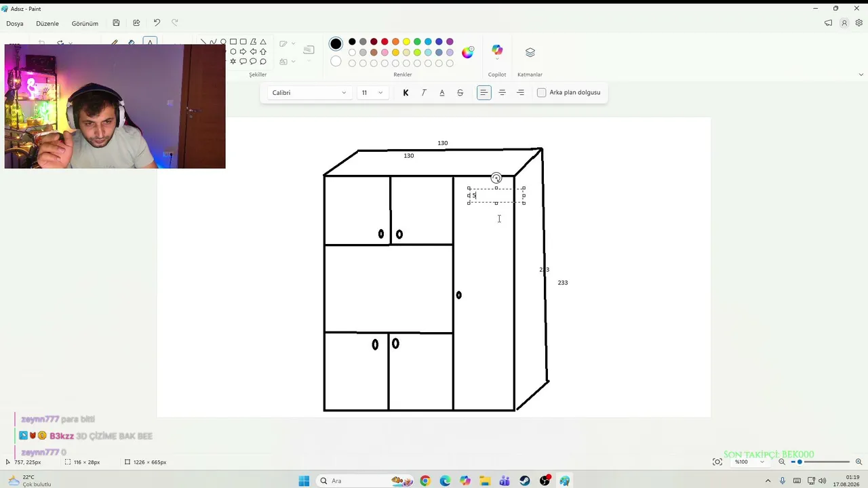The width and height of the screenshot is (868, 488).
Task: Open the Düzenle menu
Action: click(47, 24)
